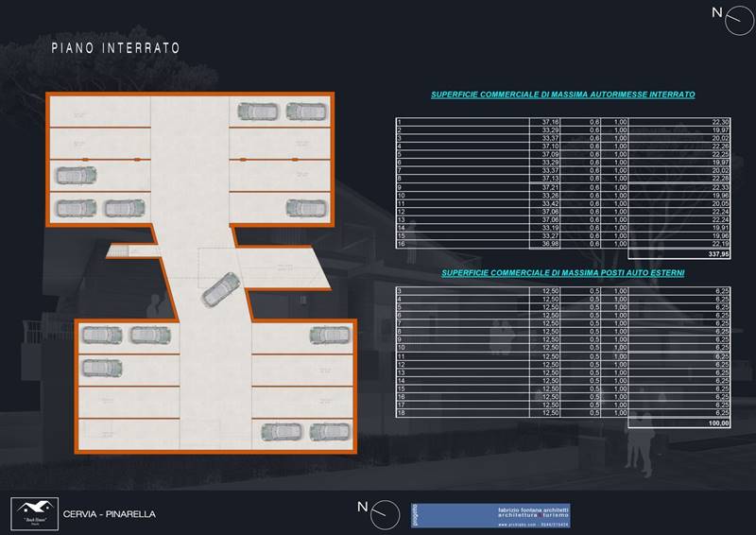The width and height of the screenshot is (756, 535).
Task: Click the angled car on the ramp
Action: (x=220, y=288)
